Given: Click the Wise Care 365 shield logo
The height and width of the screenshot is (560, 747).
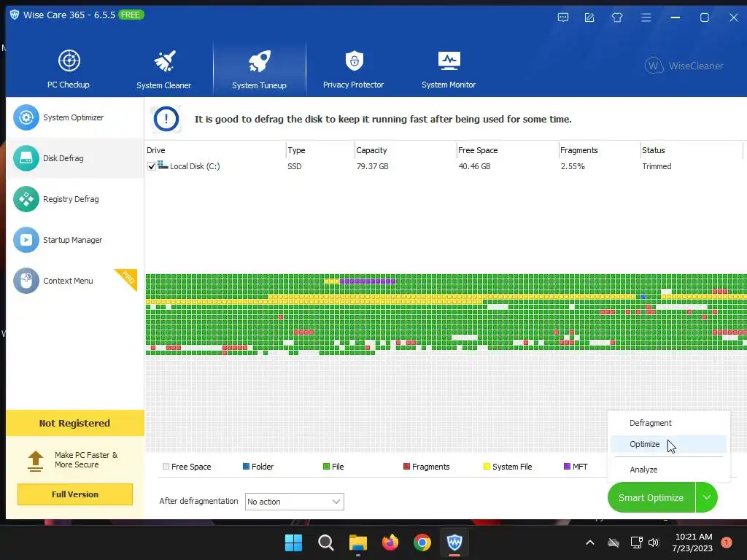Looking at the screenshot, I should [15, 15].
